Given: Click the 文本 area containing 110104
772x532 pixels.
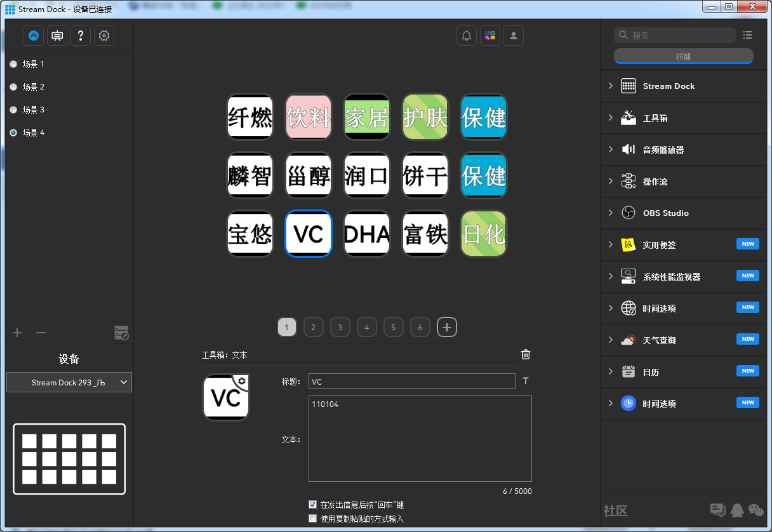Looking at the screenshot, I should click(420, 439).
